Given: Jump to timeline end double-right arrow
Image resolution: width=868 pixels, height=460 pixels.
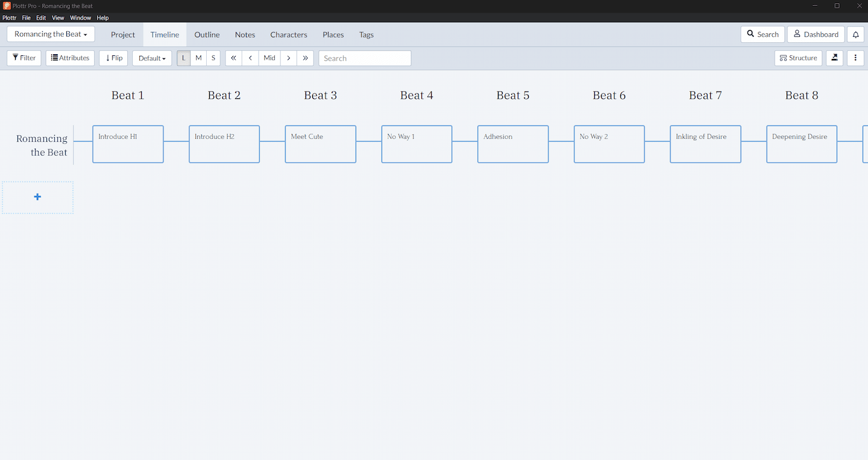Looking at the screenshot, I should tap(306, 58).
